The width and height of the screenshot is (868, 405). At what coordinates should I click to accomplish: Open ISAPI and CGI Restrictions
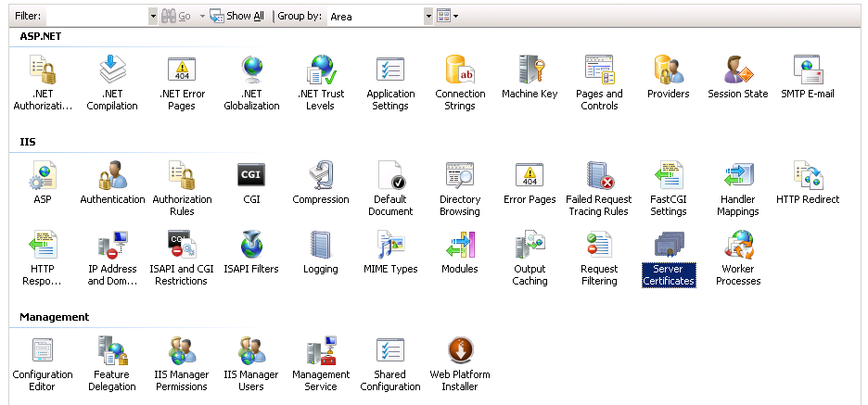(x=182, y=259)
